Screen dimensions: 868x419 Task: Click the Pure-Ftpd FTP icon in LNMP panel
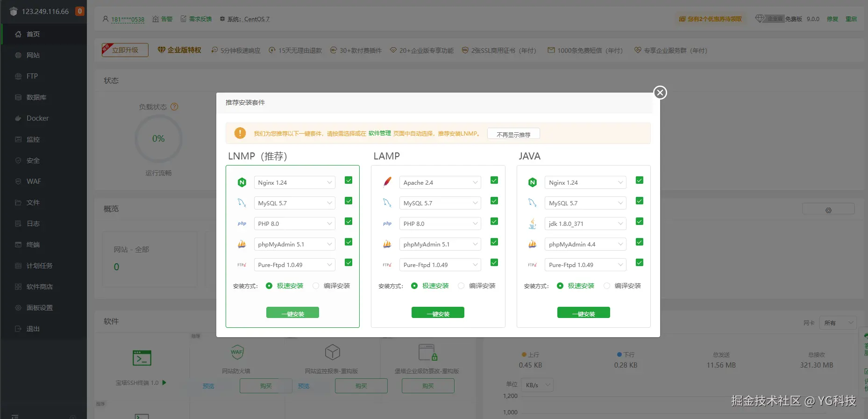click(x=242, y=265)
